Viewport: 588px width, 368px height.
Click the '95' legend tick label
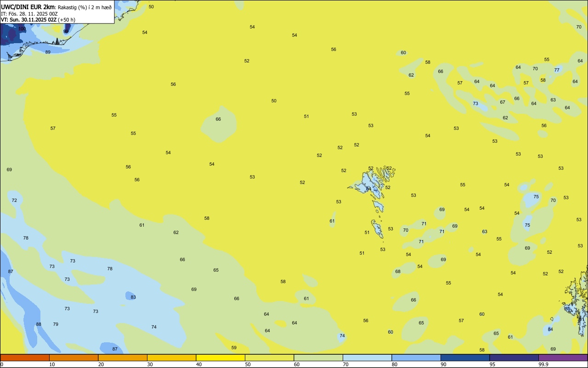coord(492,364)
